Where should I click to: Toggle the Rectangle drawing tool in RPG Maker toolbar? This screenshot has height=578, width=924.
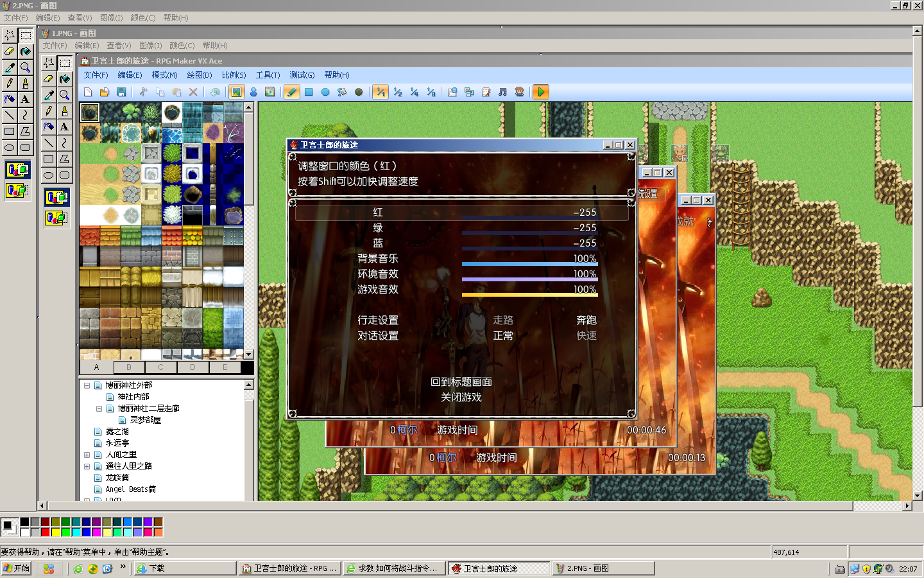pos(309,92)
